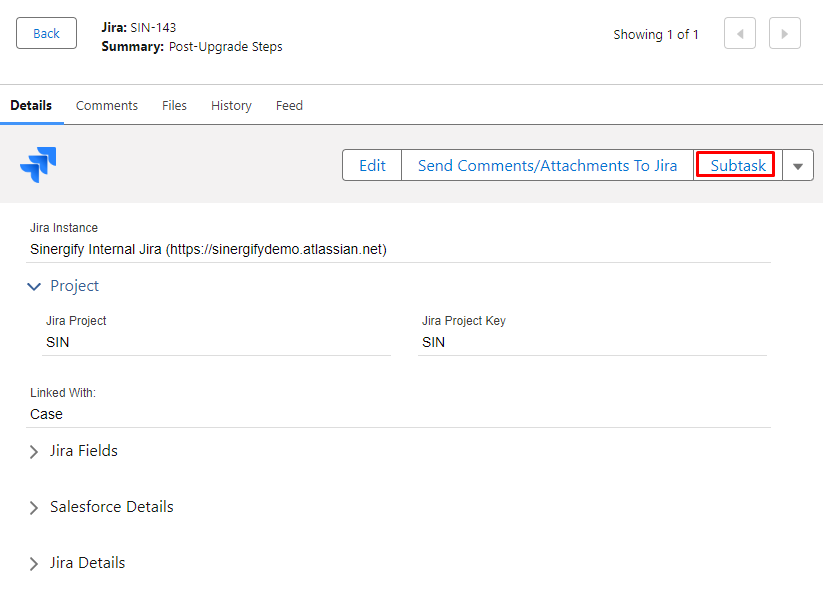
Task: Open the actions dropdown arrow
Action: pyautogui.click(x=798, y=166)
